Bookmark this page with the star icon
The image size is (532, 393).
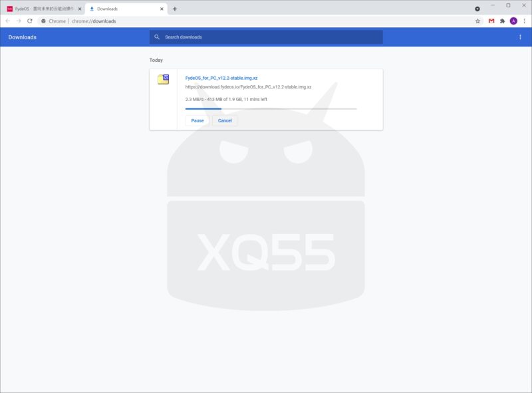[x=477, y=21]
